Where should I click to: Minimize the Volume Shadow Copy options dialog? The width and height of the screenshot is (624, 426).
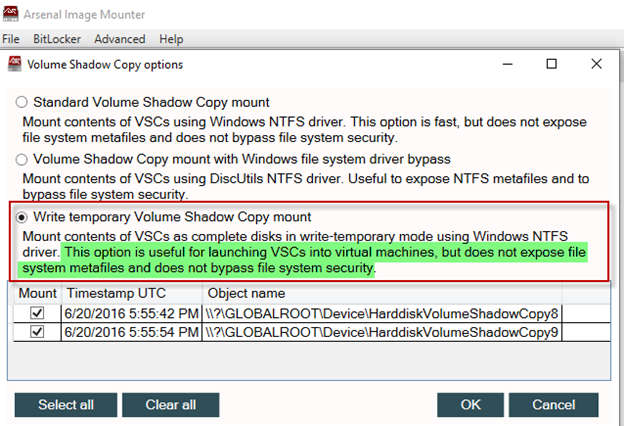[x=507, y=64]
